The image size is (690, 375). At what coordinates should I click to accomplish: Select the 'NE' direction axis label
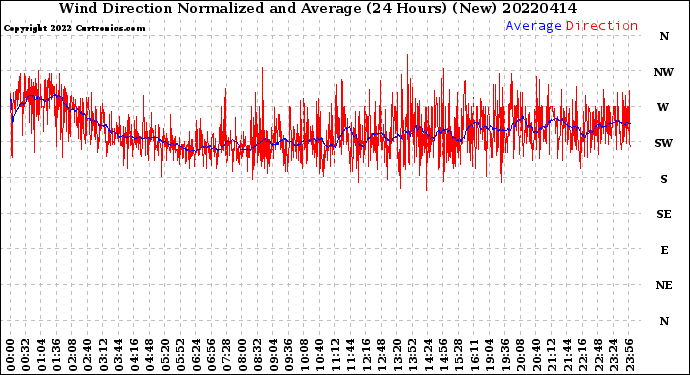point(664,286)
